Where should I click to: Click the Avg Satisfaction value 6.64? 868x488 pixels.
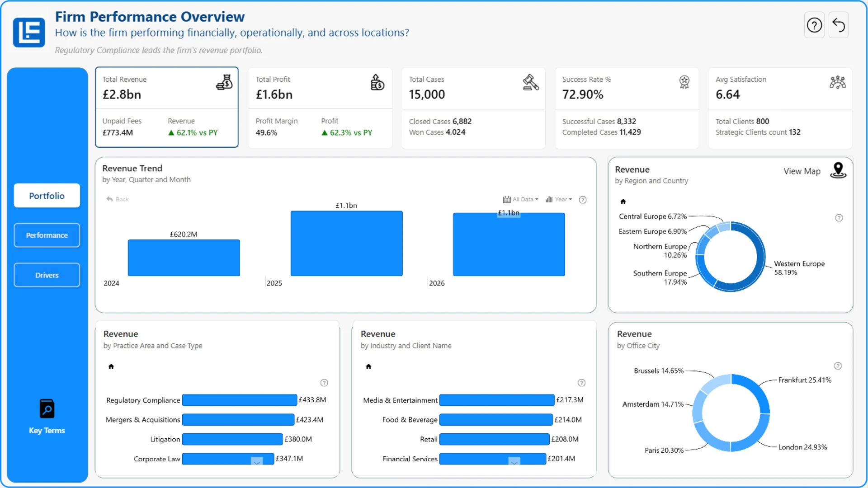pyautogui.click(x=728, y=94)
